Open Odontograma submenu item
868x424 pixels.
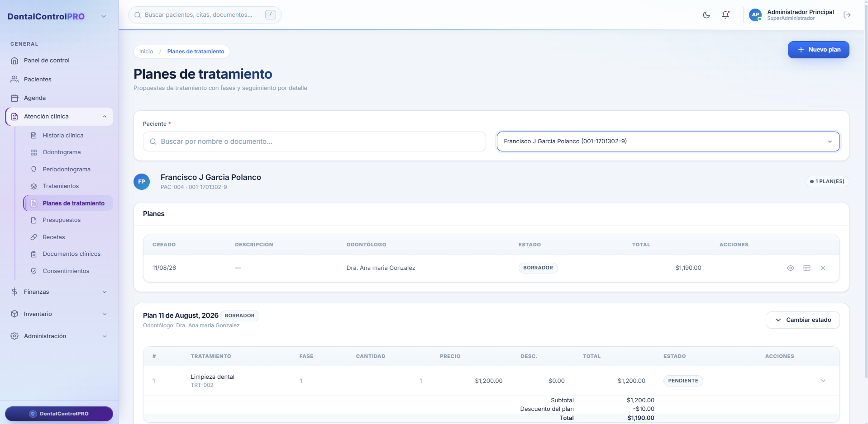point(68,152)
